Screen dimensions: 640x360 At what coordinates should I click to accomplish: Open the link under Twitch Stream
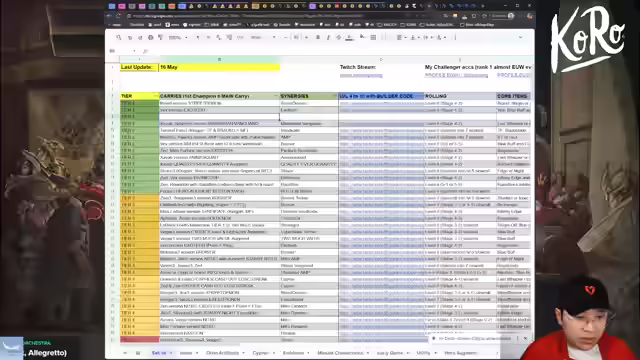click(x=361, y=76)
